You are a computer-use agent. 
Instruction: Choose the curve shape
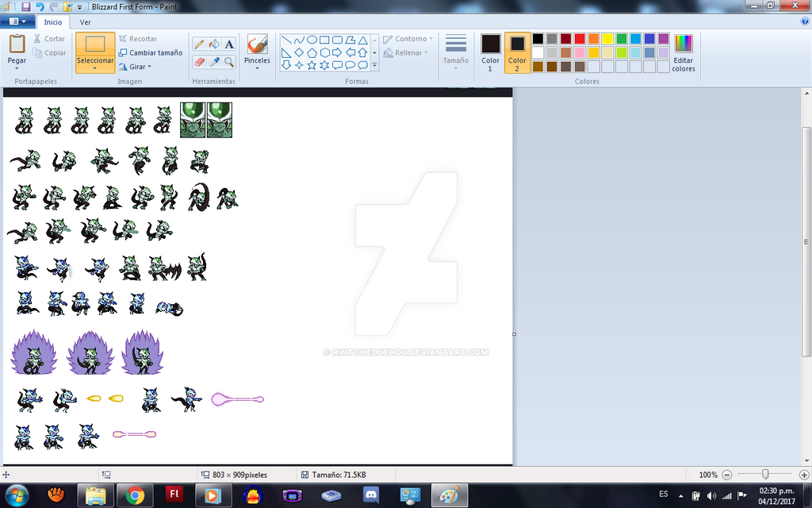299,40
